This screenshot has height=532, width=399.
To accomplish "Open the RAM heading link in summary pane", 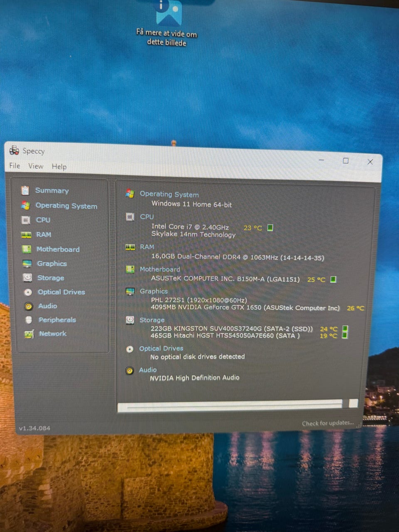I will [147, 246].
